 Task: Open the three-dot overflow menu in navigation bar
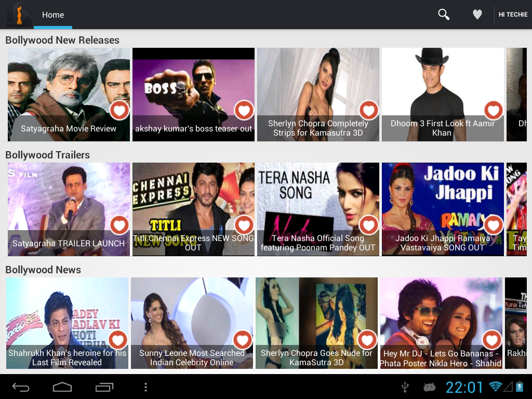(x=145, y=387)
